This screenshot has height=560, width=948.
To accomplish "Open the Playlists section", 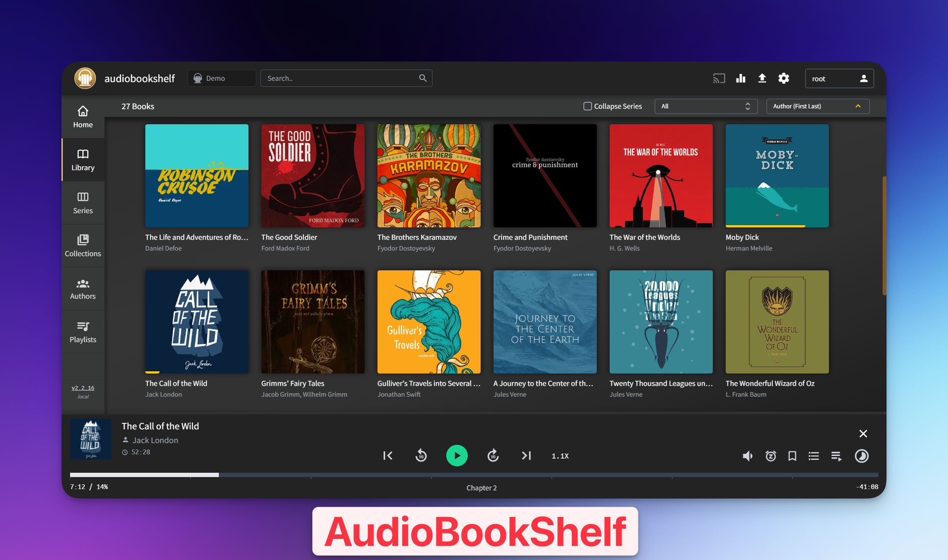I will (x=83, y=331).
